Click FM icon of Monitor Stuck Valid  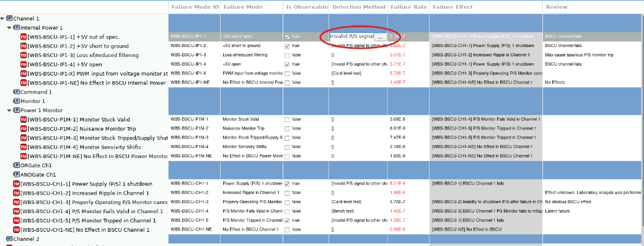click(24, 120)
